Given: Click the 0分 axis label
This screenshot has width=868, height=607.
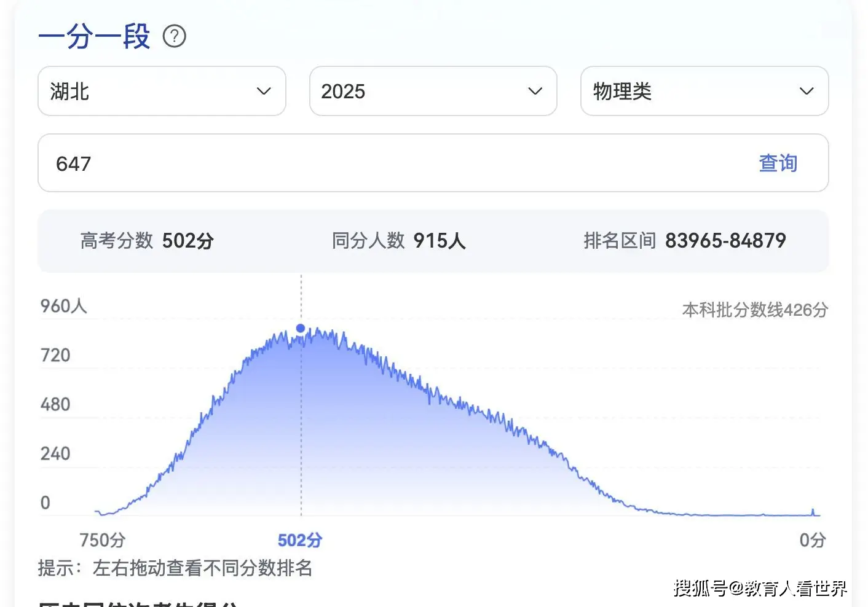Looking at the screenshot, I should tap(812, 540).
